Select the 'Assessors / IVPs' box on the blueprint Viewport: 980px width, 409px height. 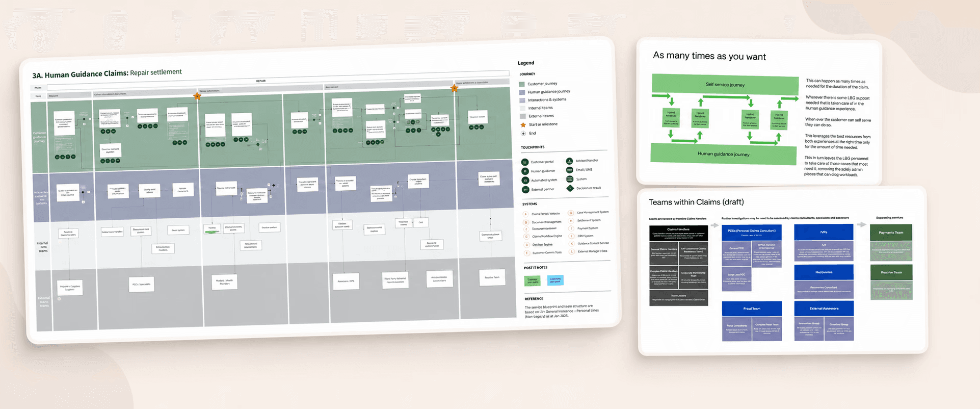pyautogui.click(x=347, y=282)
